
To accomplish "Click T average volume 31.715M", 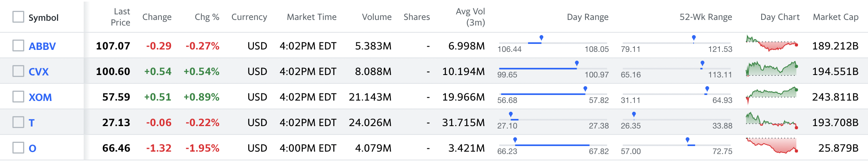I will 463,123.
